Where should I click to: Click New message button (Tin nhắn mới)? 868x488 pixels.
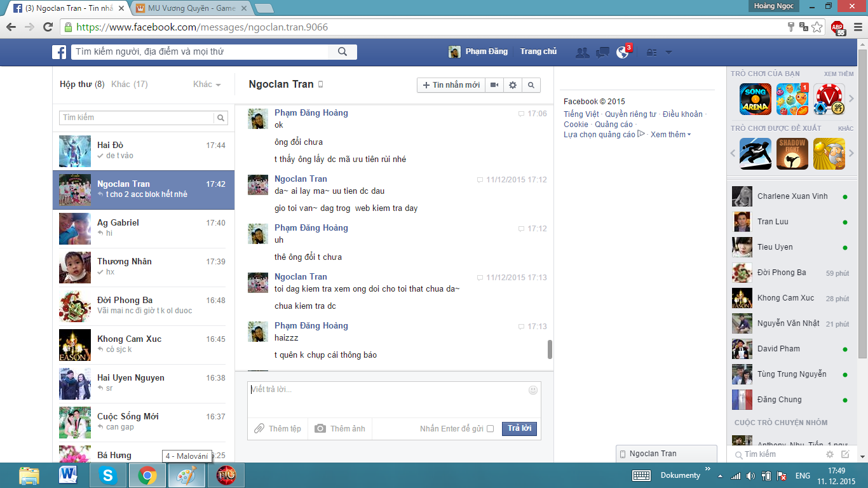tap(451, 85)
